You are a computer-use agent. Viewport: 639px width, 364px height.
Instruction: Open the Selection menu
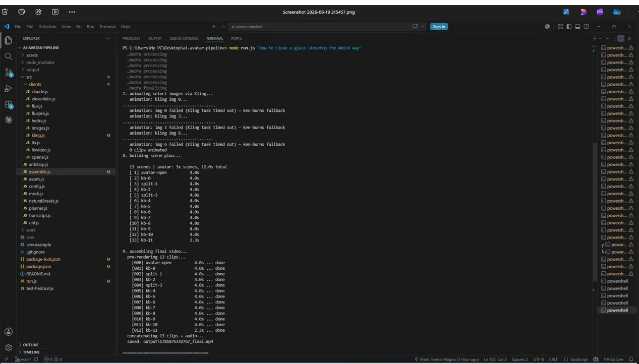[47, 27]
